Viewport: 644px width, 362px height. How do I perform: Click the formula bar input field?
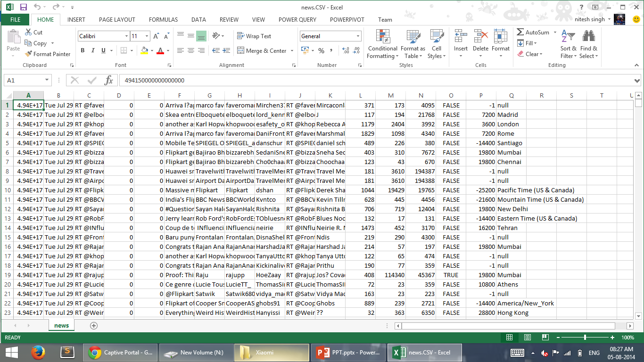pos(377,81)
